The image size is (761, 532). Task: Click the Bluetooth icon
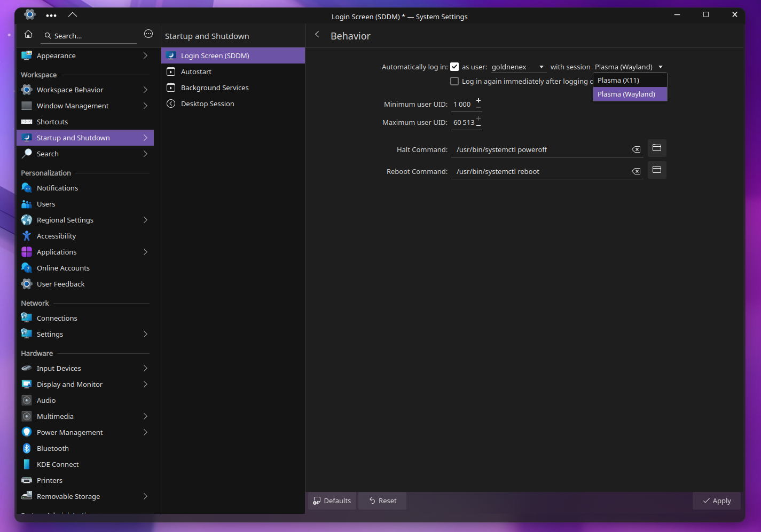27,448
